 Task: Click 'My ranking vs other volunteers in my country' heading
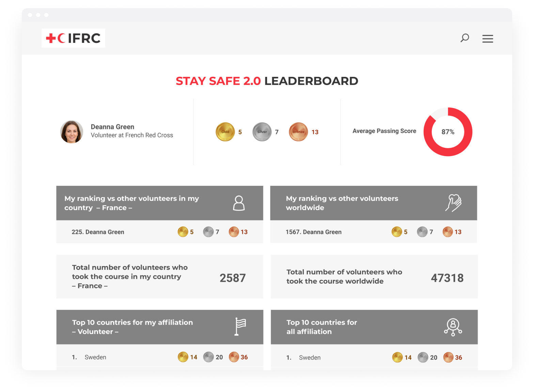pyautogui.click(x=132, y=203)
